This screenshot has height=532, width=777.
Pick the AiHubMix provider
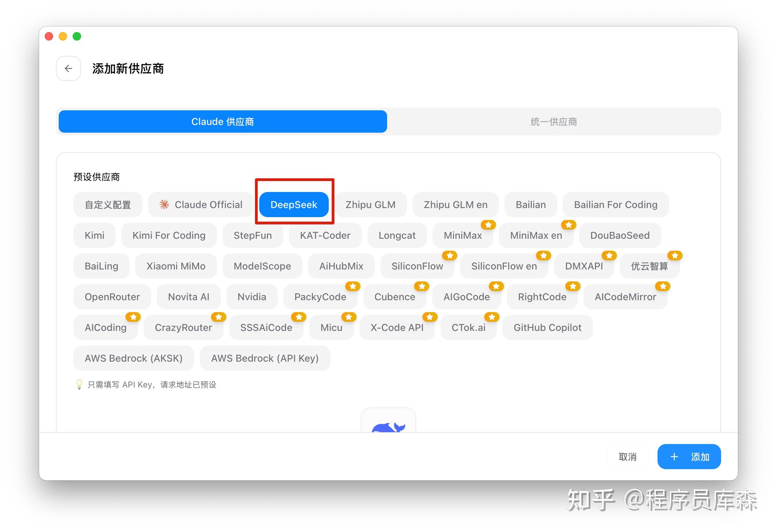coord(341,266)
